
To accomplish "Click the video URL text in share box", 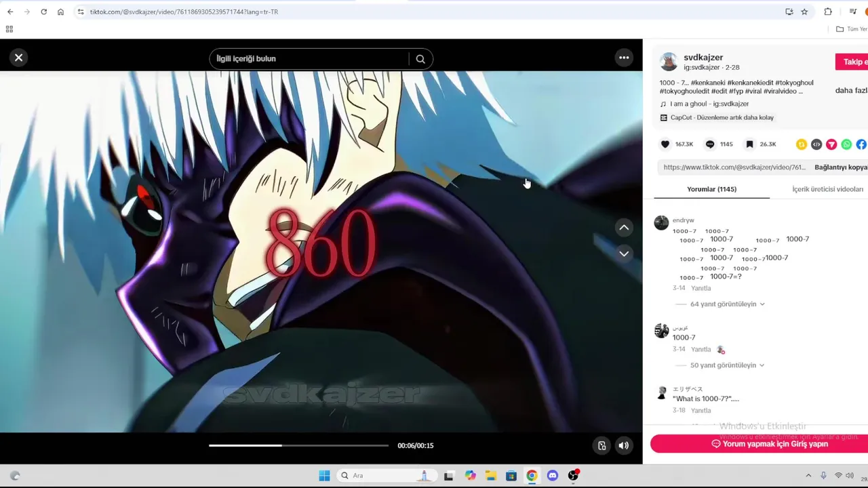I will click(x=734, y=167).
